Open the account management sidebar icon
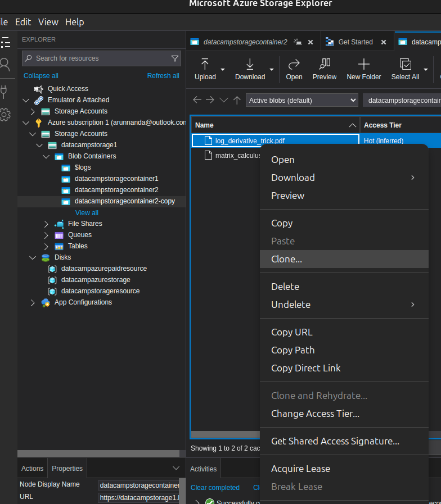Viewport: 441px width, 504px height. 5,64
